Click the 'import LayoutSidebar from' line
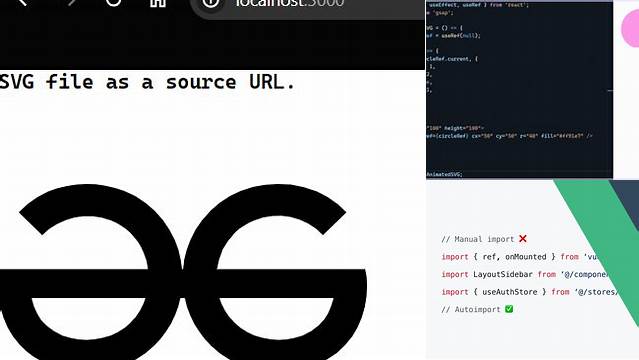Image resolution: width=639 pixels, height=360 pixels. click(x=524, y=274)
